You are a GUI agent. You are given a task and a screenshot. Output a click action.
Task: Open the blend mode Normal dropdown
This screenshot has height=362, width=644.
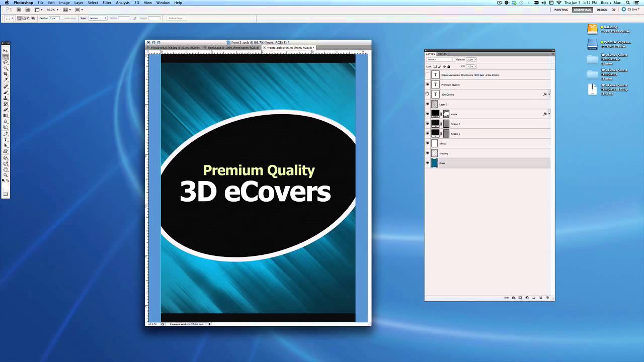point(440,59)
